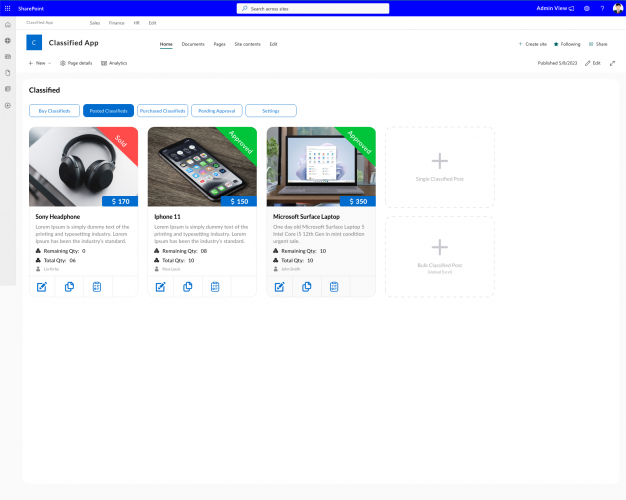Expand page to full screen icon
The width and height of the screenshot is (626, 500).
tap(612, 63)
